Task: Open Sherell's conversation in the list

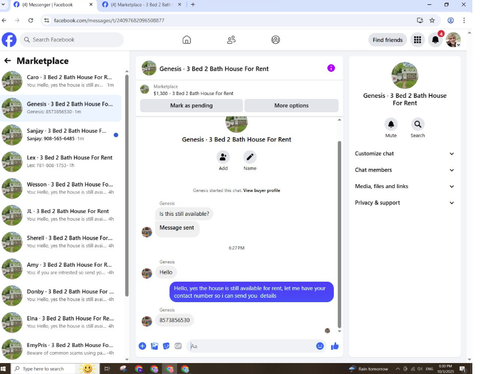Action: 61,242
